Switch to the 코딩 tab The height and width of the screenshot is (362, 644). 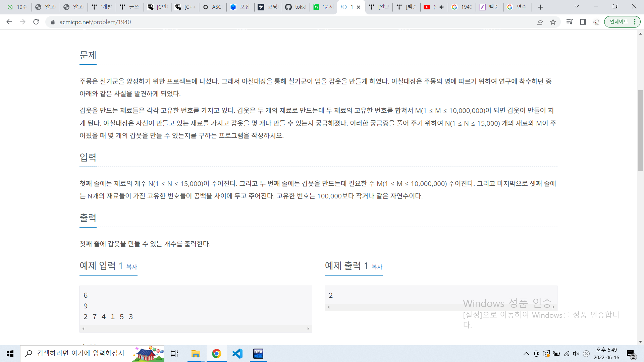pos(268,7)
